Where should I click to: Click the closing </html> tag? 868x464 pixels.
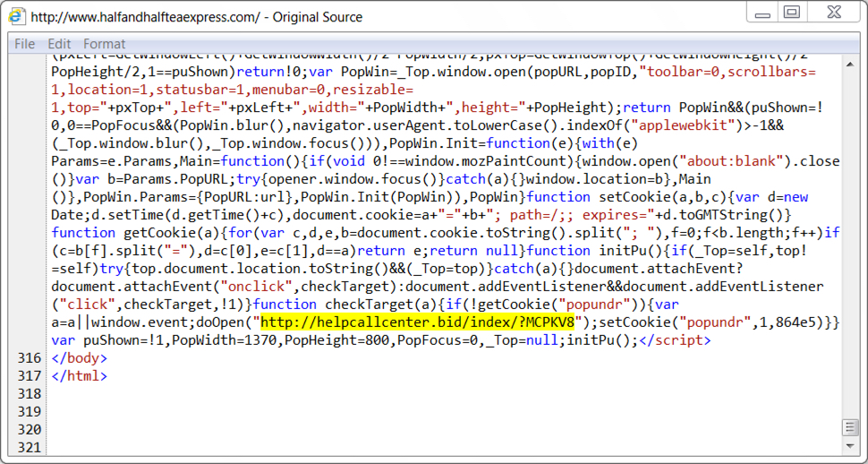coord(79,376)
